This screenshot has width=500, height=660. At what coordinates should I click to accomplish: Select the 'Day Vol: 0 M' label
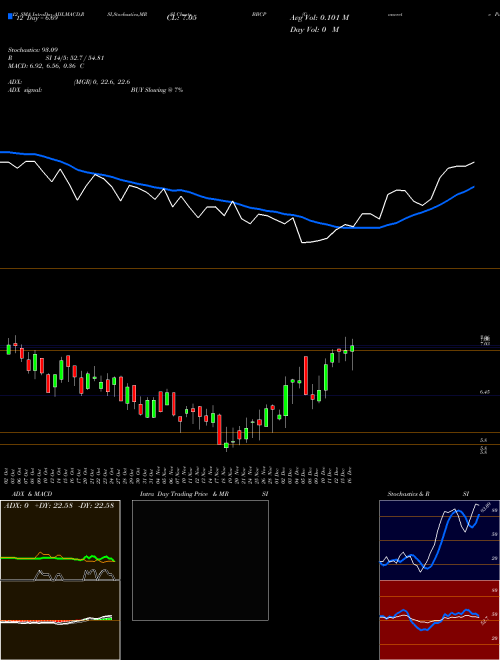pyautogui.click(x=314, y=30)
